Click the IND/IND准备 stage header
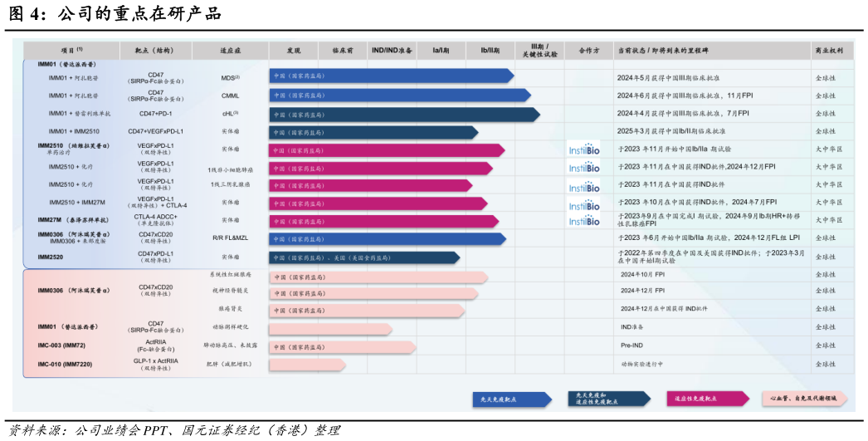868x441 pixels. tap(392, 51)
